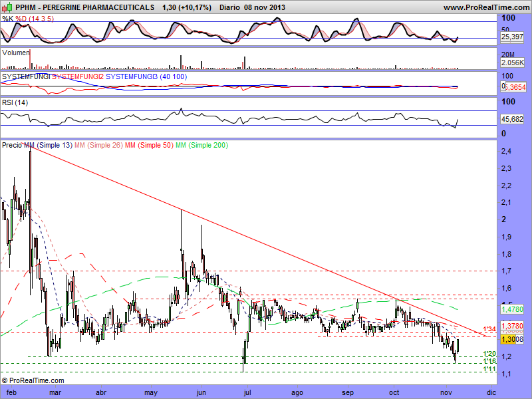Image resolution: width=532 pixels, height=399 pixels.
Task: Click the volume value 2.056K box
Action: 512,63
